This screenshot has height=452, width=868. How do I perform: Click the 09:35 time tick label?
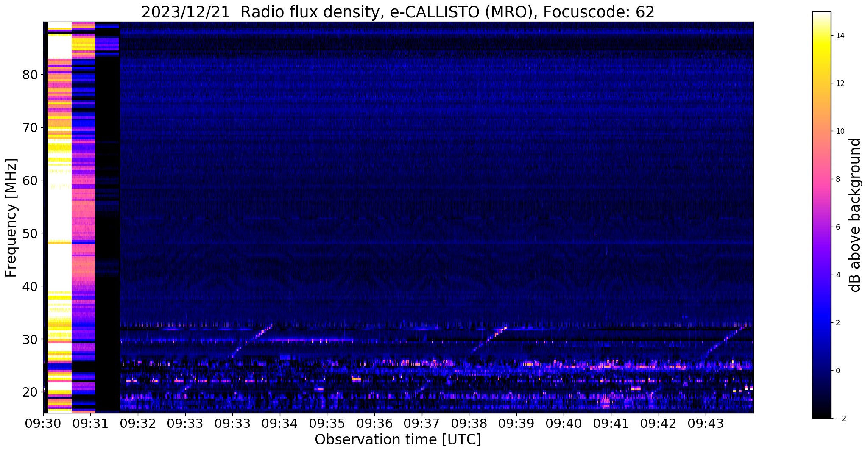[327, 423]
